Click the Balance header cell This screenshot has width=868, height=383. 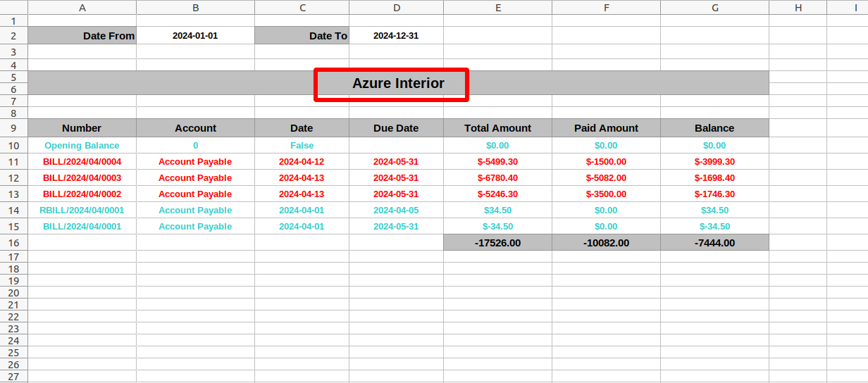714,128
